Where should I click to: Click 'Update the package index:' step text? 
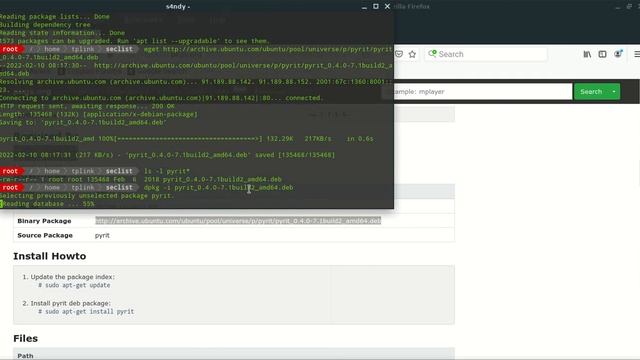73,277
